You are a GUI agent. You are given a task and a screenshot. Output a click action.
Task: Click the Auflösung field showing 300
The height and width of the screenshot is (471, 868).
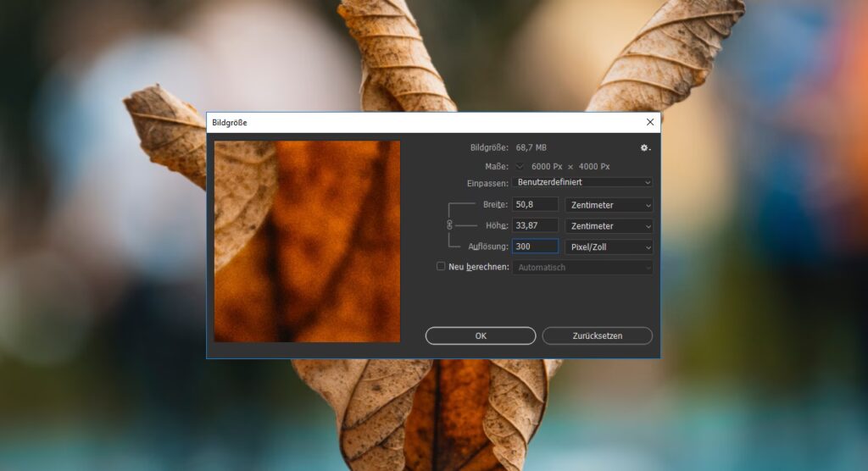click(x=535, y=247)
